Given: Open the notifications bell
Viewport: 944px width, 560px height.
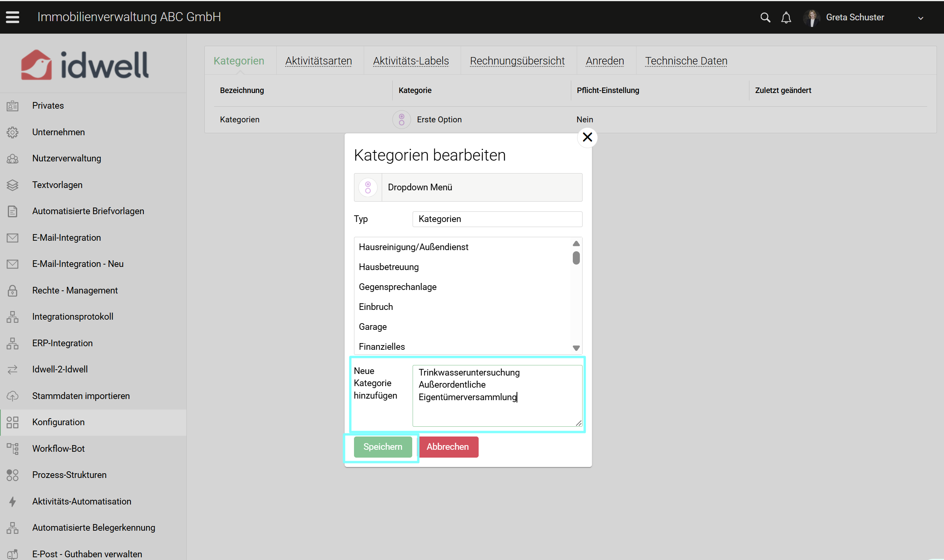Looking at the screenshot, I should [786, 18].
